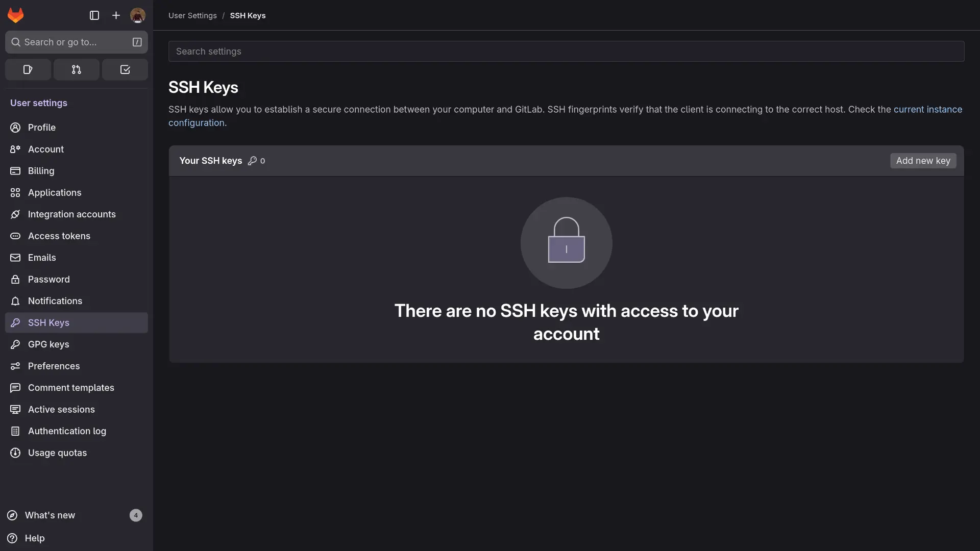The height and width of the screenshot is (551, 980).
Task: Click the Notifications bell icon
Action: coord(15,301)
